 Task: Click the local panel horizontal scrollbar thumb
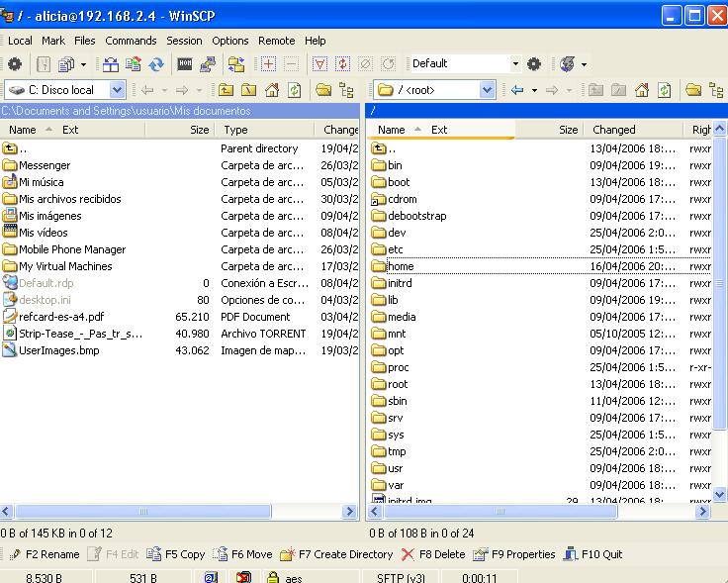click(x=143, y=512)
